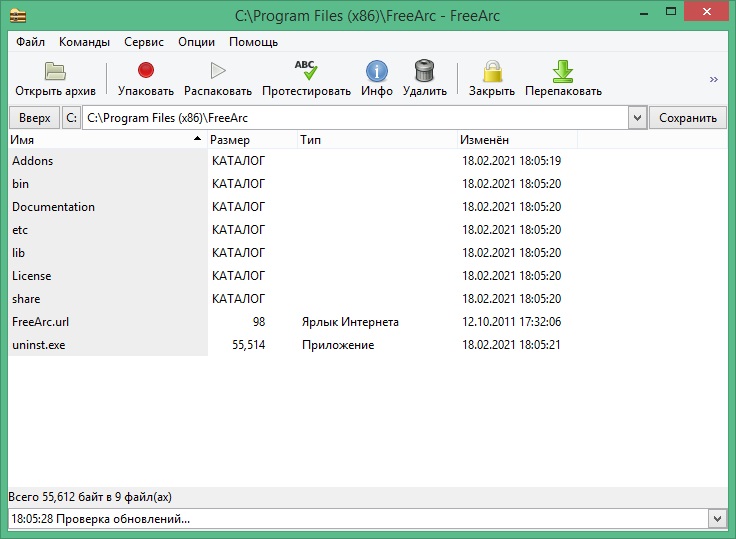This screenshot has width=736, height=539.
Task: Open the Помощь menu
Action: point(253,42)
